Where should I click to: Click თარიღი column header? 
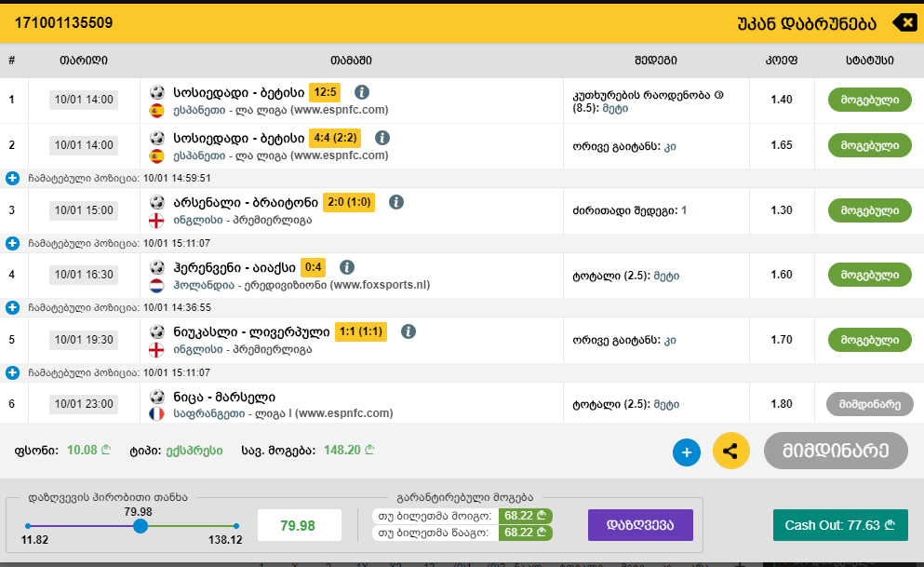coord(83,61)
